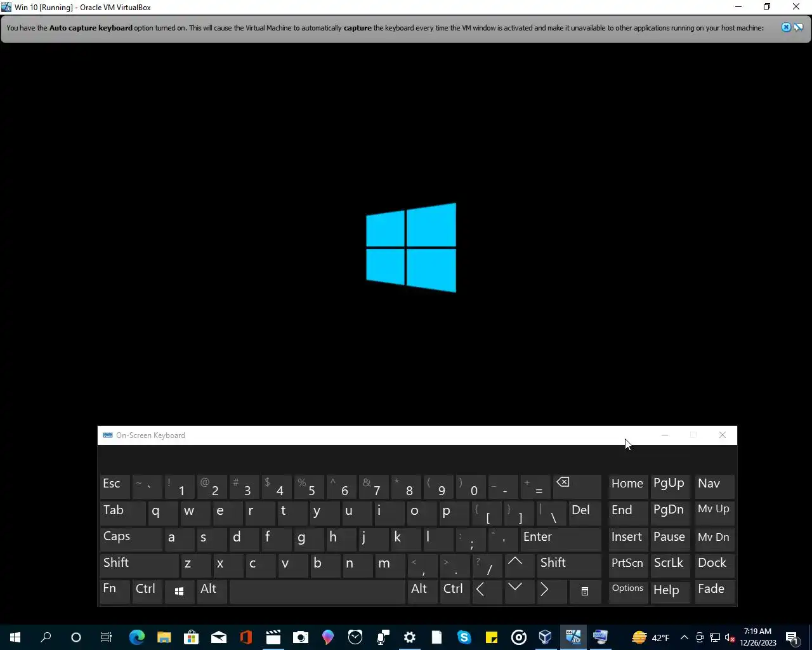Click the spacebar on On-Screen Keyboard
The image size is (812, 650).
pyautogui.click(x=317, y=592)
